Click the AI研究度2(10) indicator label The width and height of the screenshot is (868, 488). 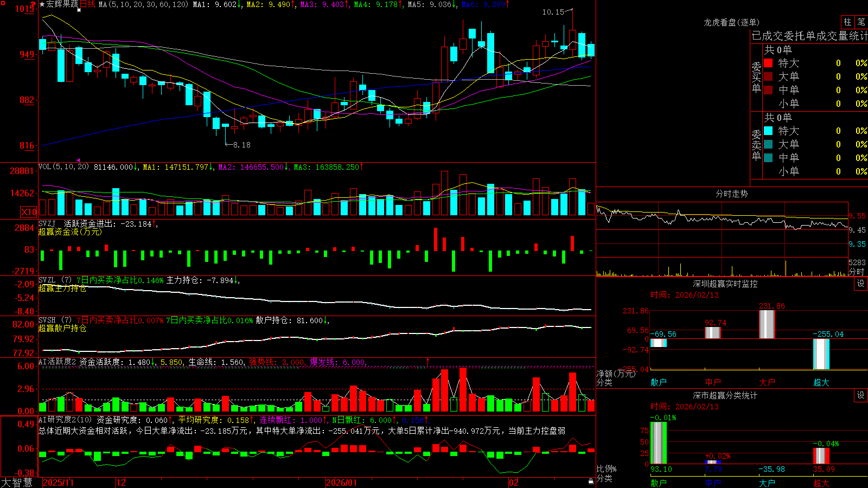pyautogui.click(x=65, y=420)
